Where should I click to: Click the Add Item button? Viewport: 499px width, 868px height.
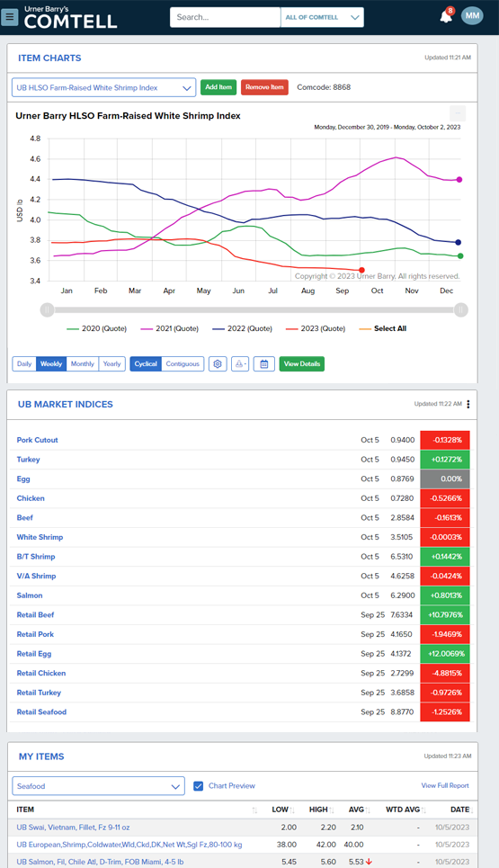218,87
